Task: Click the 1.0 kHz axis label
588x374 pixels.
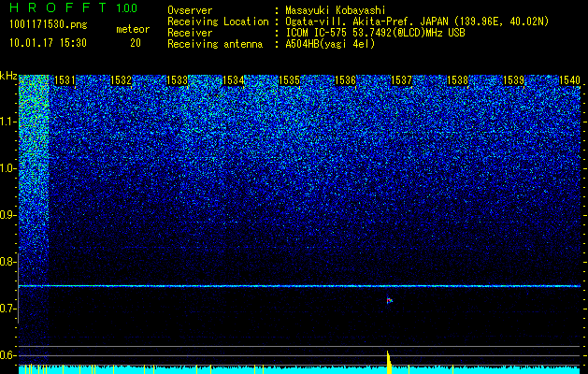Action: point(8,168)
